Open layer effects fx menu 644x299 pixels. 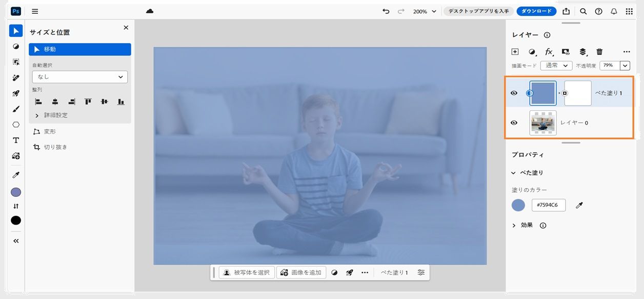pos(549,52)
